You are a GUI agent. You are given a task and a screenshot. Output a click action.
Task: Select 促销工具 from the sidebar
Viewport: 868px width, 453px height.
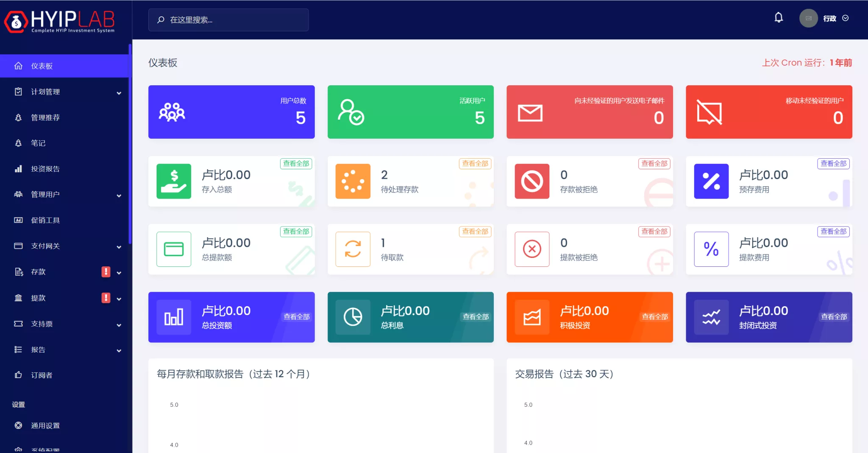click(45, 220)
